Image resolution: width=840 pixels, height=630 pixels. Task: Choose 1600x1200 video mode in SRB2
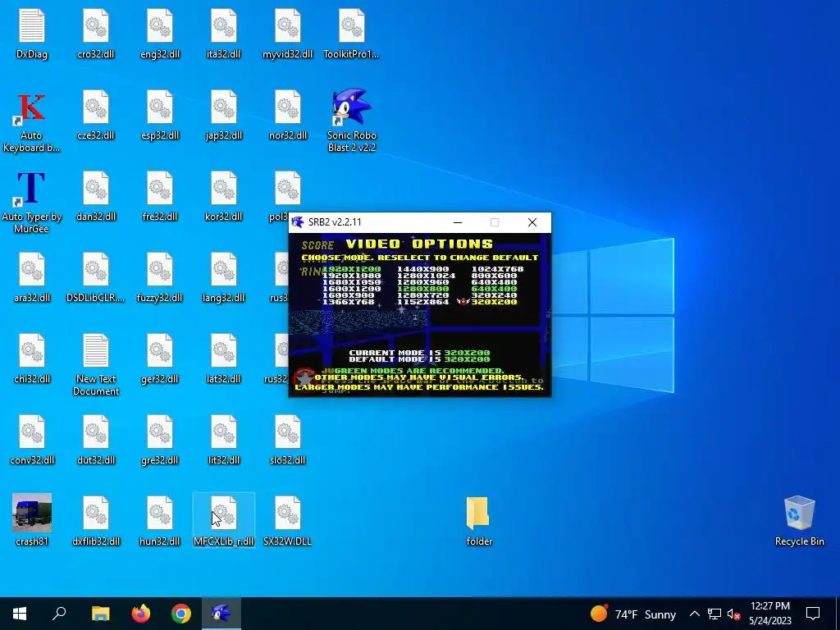pos(351,289)
